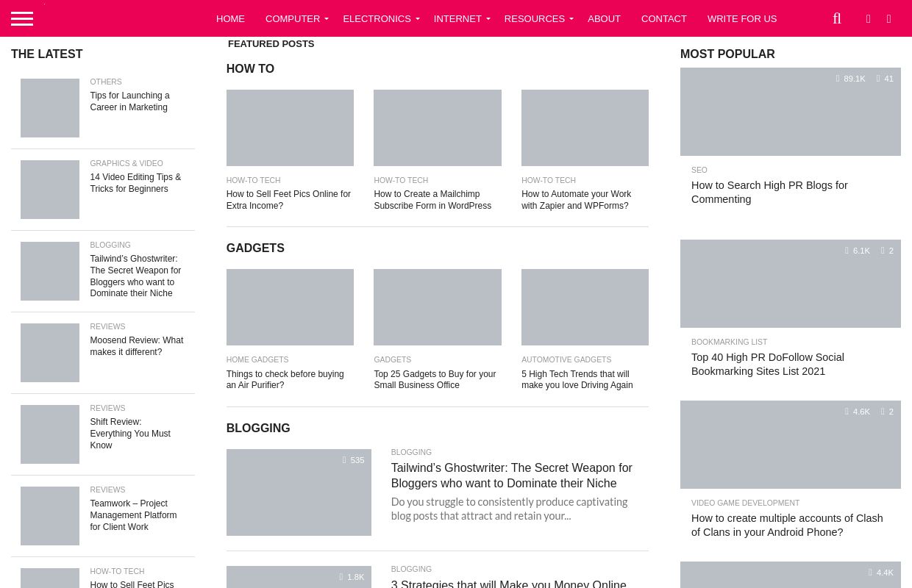
Task: Open 'How to Search High PR Blogs' thumbnail
Action: click(790, 112)
